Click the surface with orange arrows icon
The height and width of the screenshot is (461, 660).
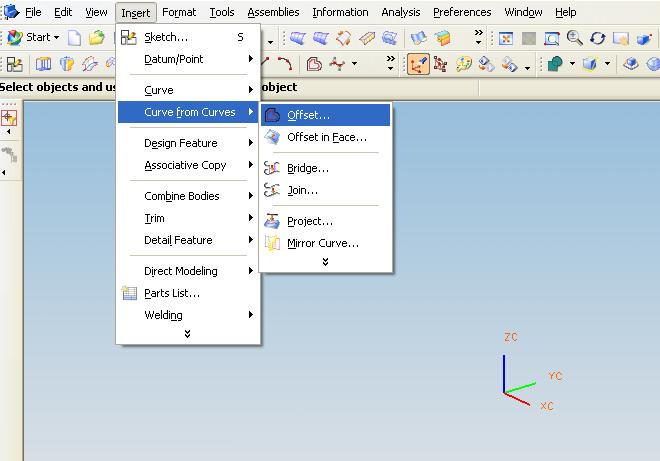click(343, 38)
